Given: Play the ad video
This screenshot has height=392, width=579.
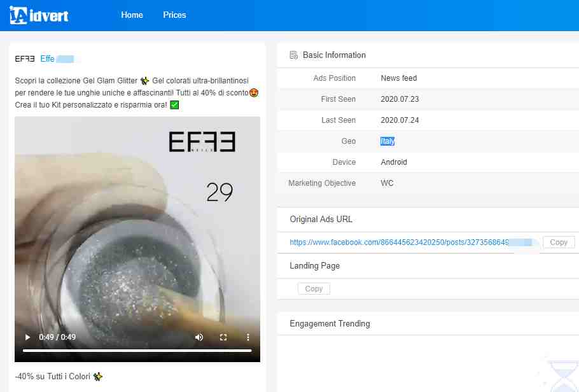Looking at the screenshot, I should coord(27,337).
